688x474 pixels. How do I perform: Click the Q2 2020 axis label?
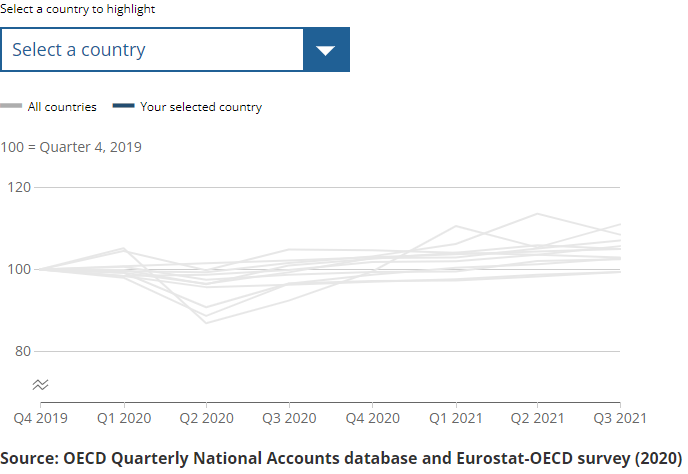click(x=206, y=416)
